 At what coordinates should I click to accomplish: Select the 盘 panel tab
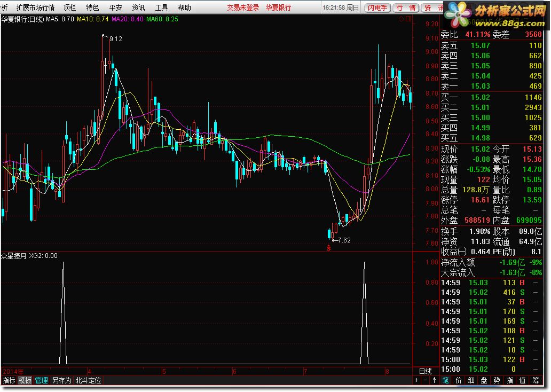click(484, 380)
